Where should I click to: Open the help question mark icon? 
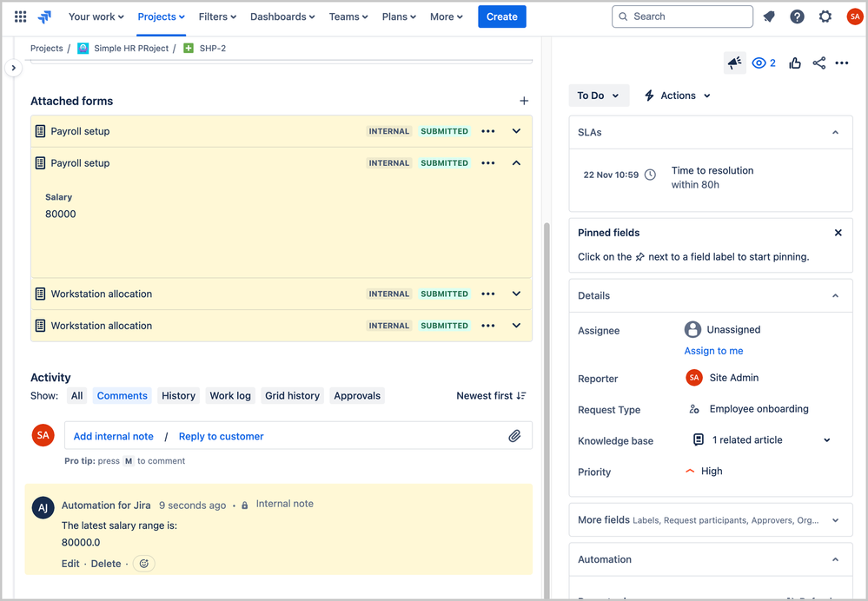[x=797, y=17]
